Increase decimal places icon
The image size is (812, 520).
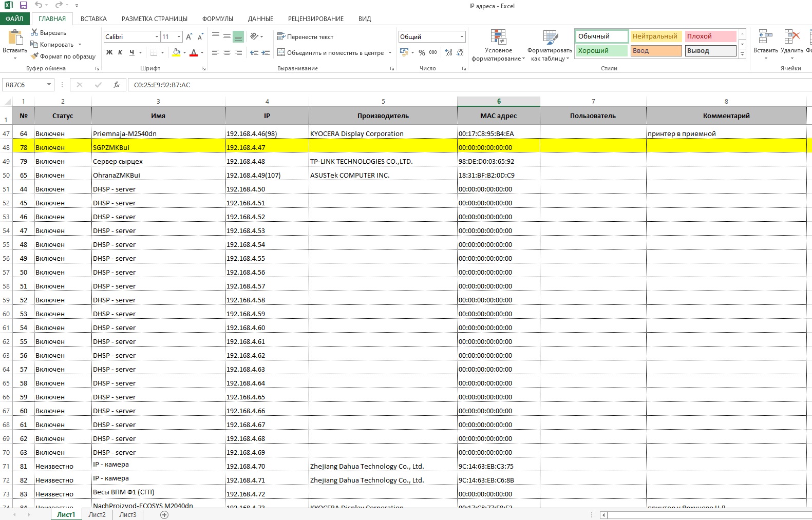click(449, 52)
